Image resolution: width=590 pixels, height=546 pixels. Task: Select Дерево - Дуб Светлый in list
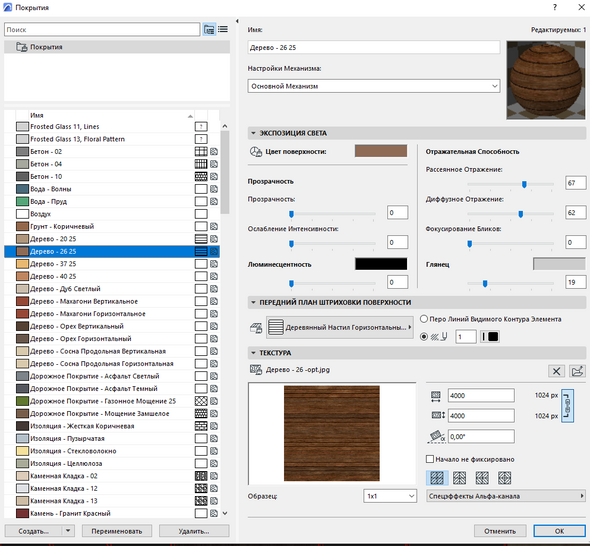click(65, 289)
